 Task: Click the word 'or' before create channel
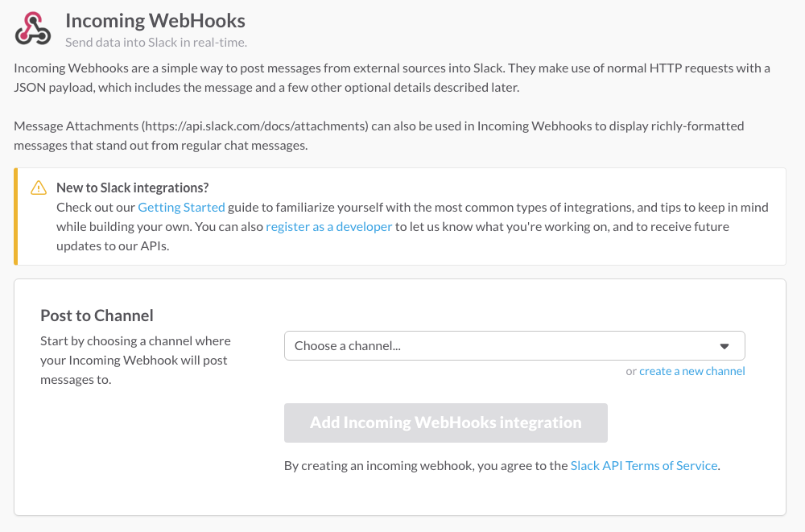tap(631, 371)
